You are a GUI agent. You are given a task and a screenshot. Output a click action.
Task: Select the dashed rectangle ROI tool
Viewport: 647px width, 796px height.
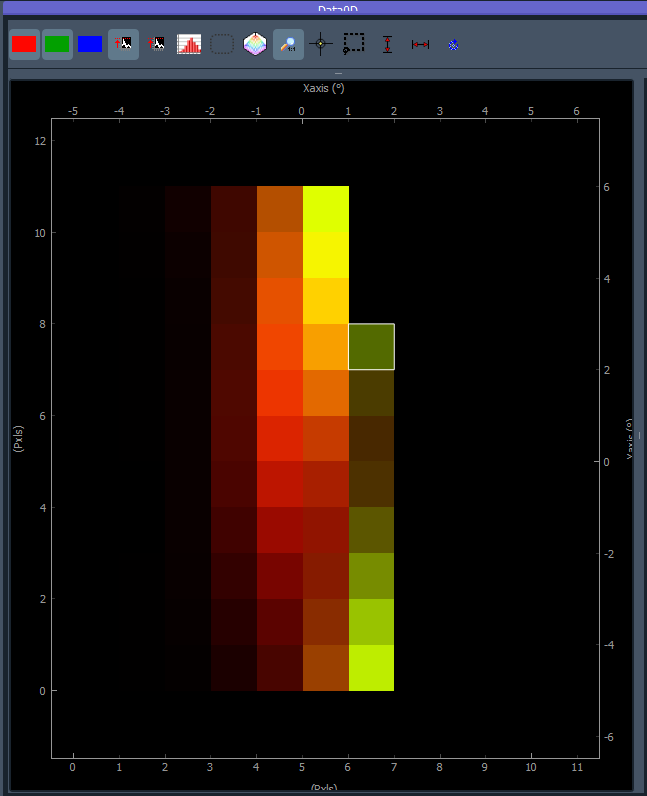[x=354, y=45]
